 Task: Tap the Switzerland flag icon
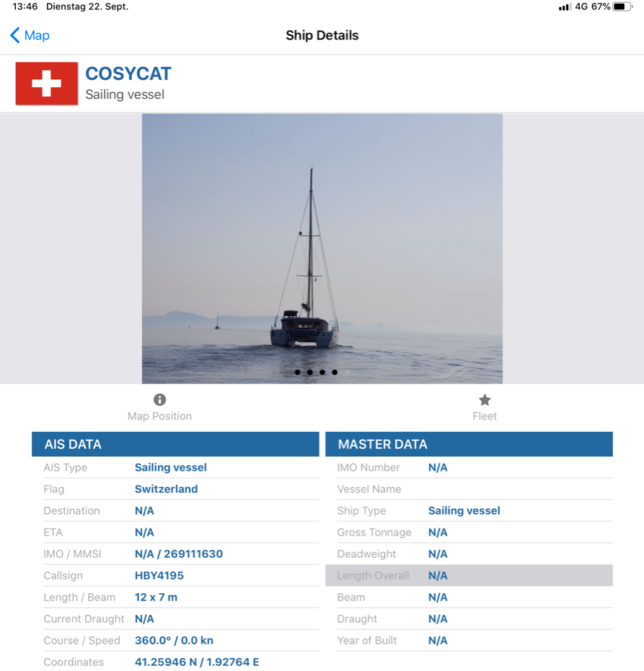click(47, 84)
